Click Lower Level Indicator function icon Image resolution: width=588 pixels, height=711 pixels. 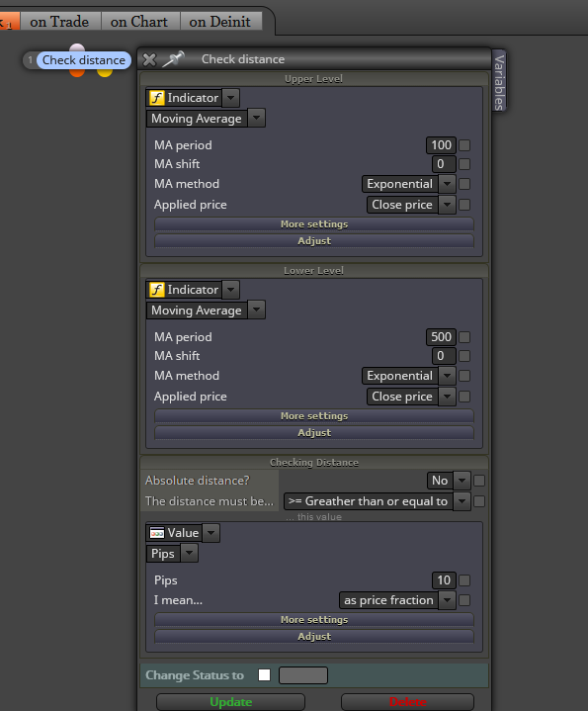(157, 290)
